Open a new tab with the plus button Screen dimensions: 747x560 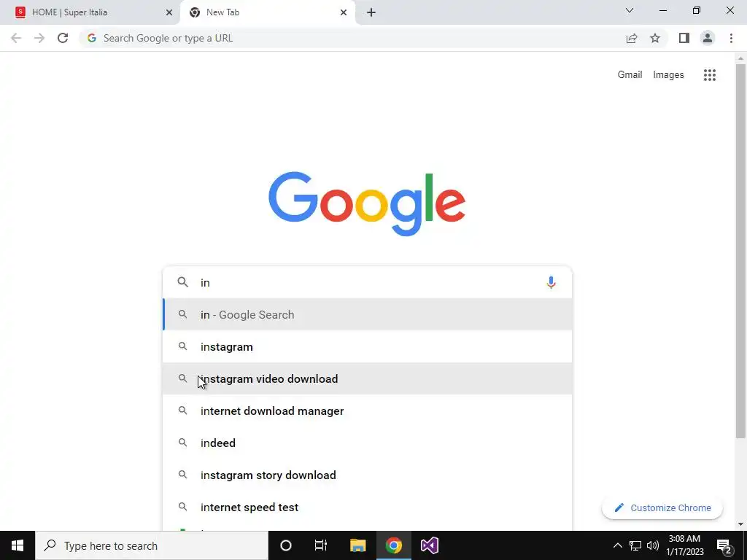[371, 12]
